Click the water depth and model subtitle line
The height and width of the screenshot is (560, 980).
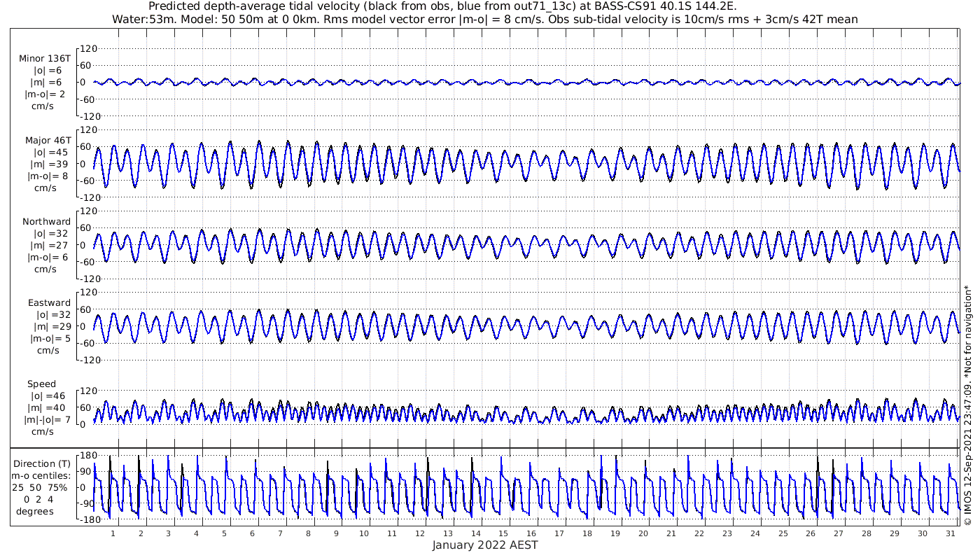[484, 19]
